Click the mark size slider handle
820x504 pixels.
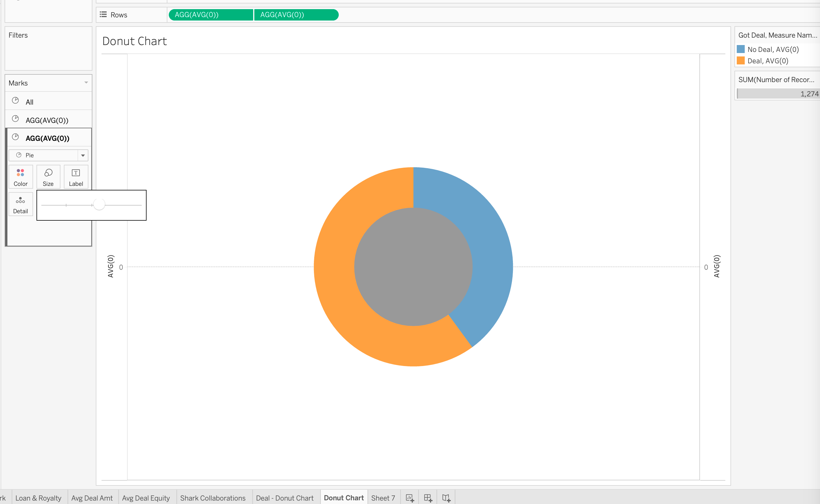[99, 204]
